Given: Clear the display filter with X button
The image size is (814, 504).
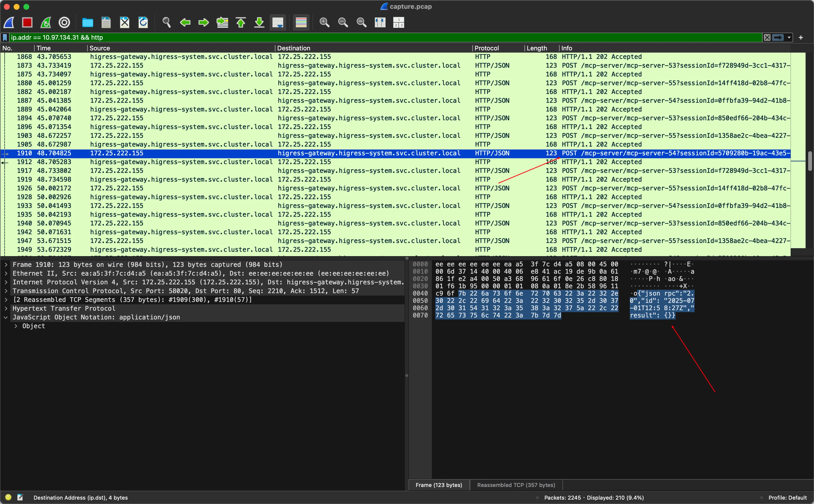Looking at the screenshot, I should (x=767, y=37).
